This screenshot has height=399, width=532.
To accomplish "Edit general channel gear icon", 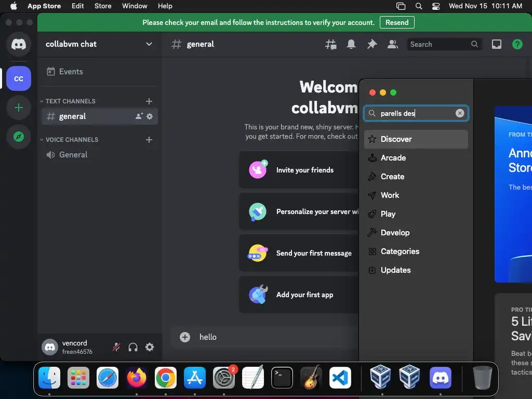I will pyautogui.click(x=150, y=116).
